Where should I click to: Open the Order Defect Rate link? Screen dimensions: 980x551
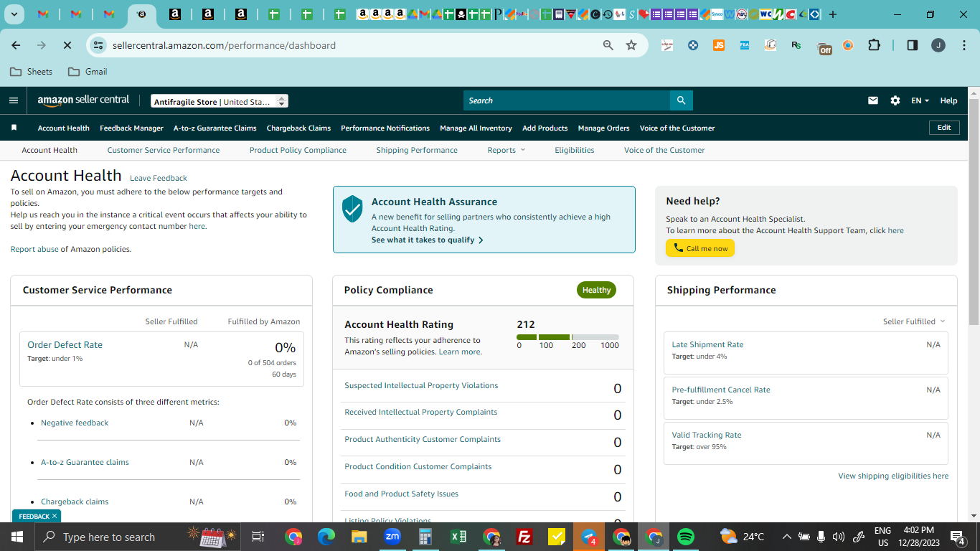click(65, 344)
